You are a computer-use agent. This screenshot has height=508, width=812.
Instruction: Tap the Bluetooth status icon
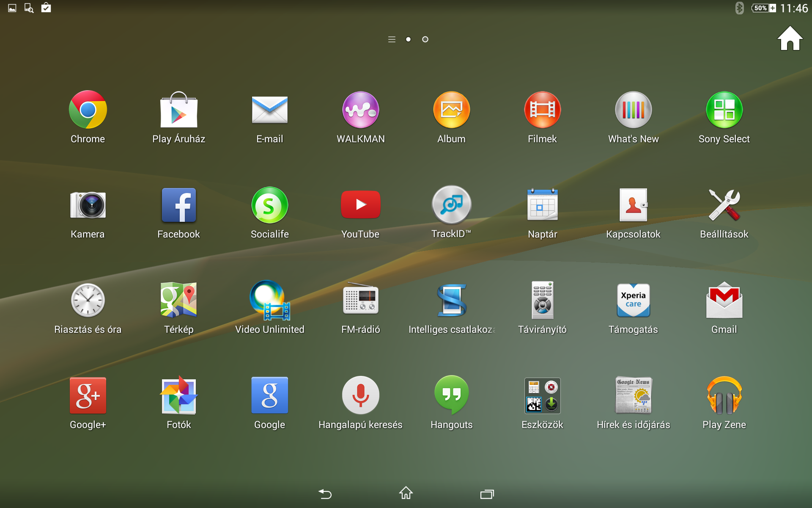pos(739,8)
